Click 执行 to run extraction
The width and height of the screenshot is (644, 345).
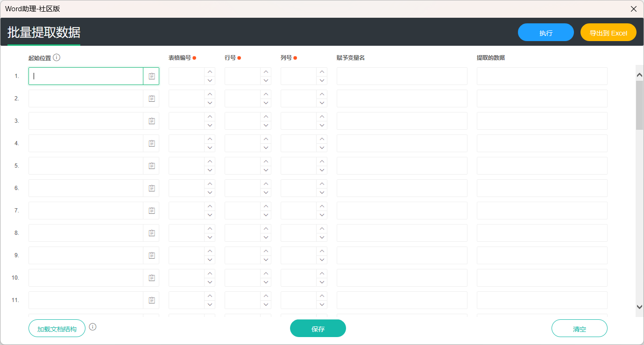pyautogui.click(x=546, y=33)
